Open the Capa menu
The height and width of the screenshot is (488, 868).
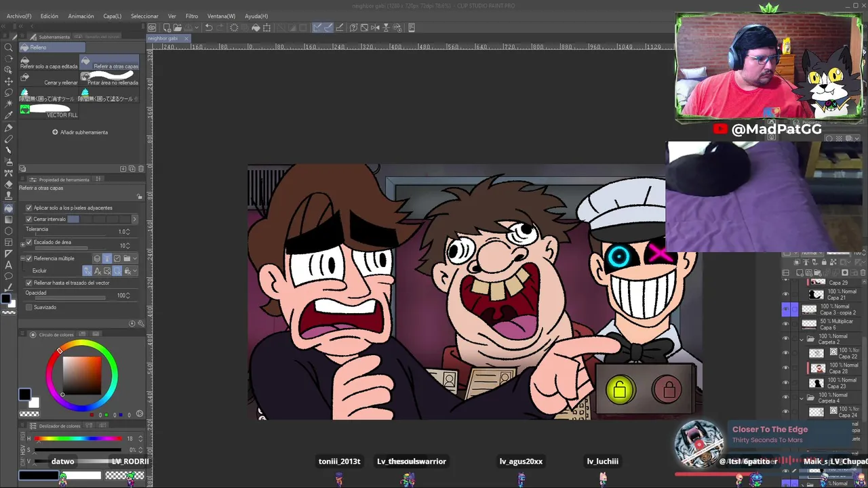click(x=113, y=16)
